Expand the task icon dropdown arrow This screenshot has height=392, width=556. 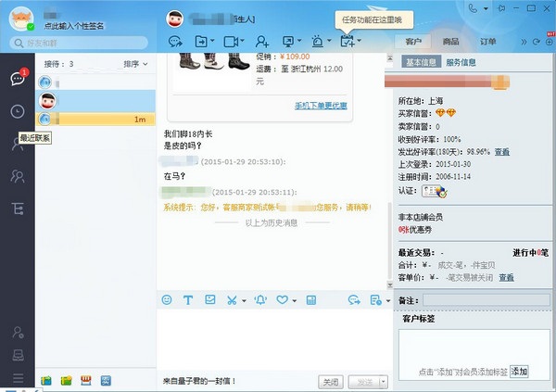point(360,41)
